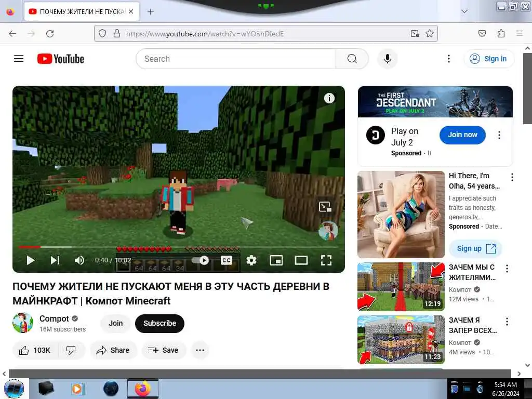Toggle closed captions CC button

pos(227,260)
